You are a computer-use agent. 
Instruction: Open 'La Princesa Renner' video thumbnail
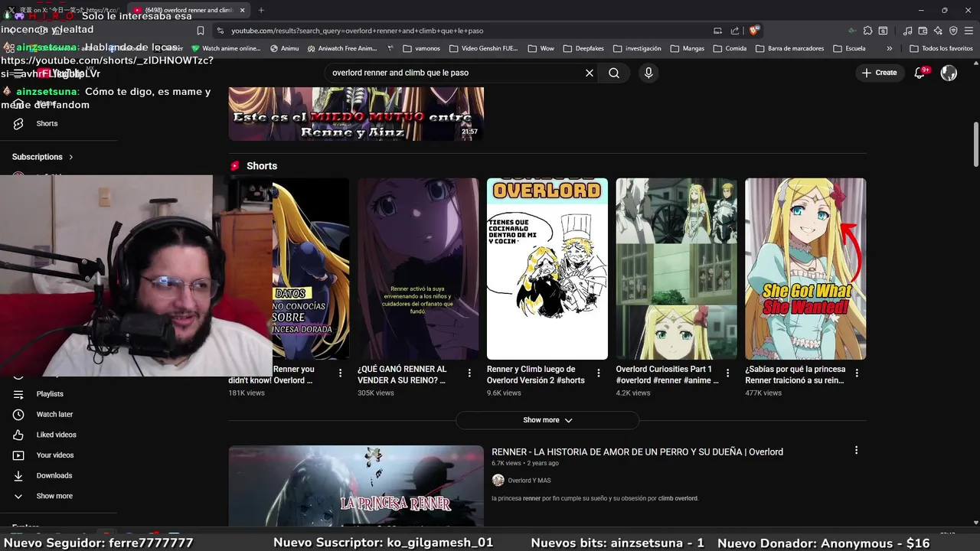tap(356, 486)
